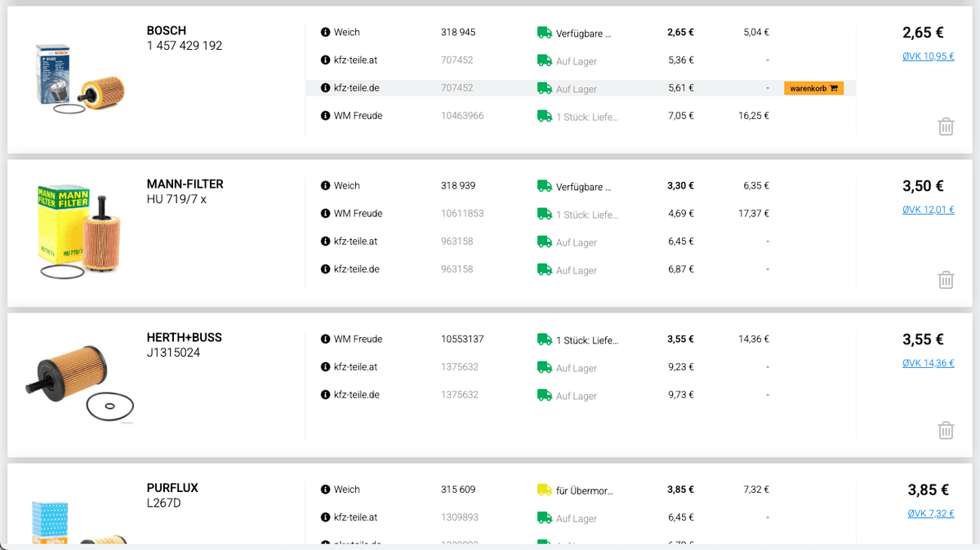Open the ØVK 14,36 € link
Screen dimensions: 980x550
pyautogui.click(x=929, y=363)
